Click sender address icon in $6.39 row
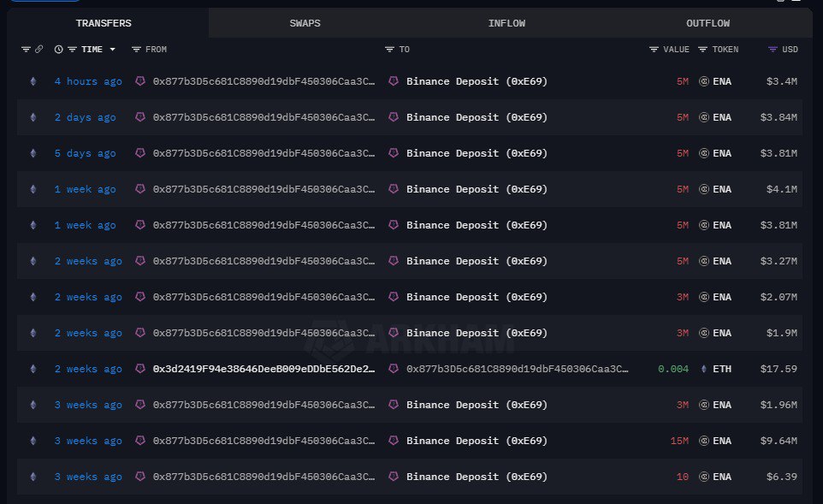 140,476
